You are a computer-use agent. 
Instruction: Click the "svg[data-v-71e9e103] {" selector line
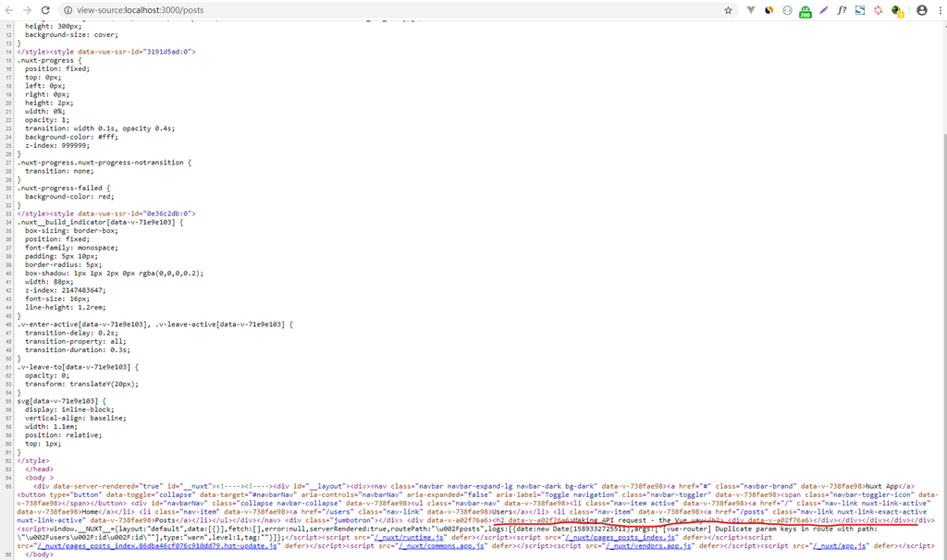coord(62,401)
